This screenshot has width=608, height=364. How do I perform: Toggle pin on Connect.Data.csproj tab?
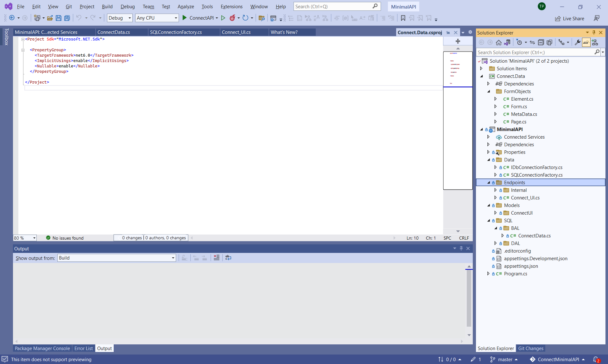click(448, 33)
